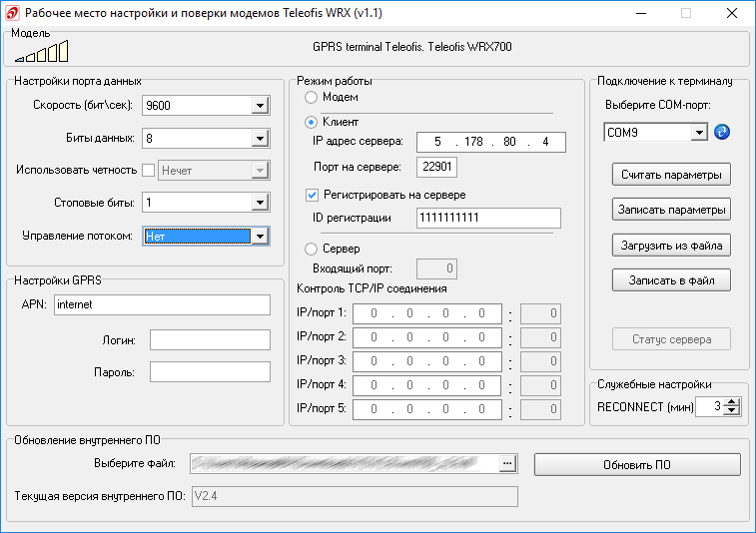Minimize the Teleofis WRX window
This screenshot has height=533, width=756.
point(641,14)
